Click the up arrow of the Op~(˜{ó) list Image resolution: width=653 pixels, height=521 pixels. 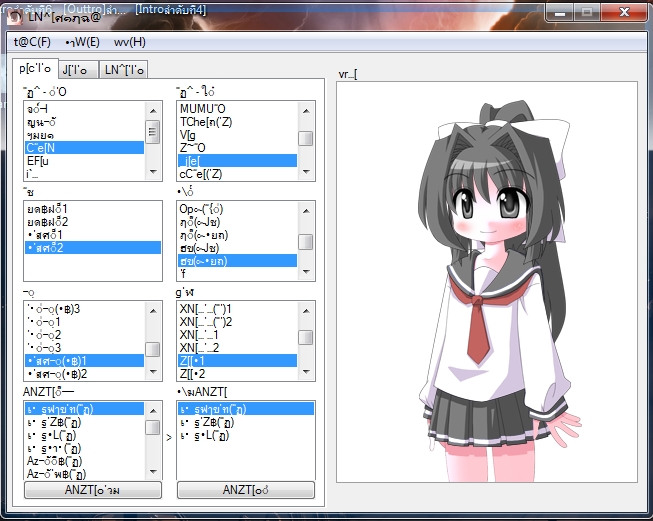pos(306,210)
